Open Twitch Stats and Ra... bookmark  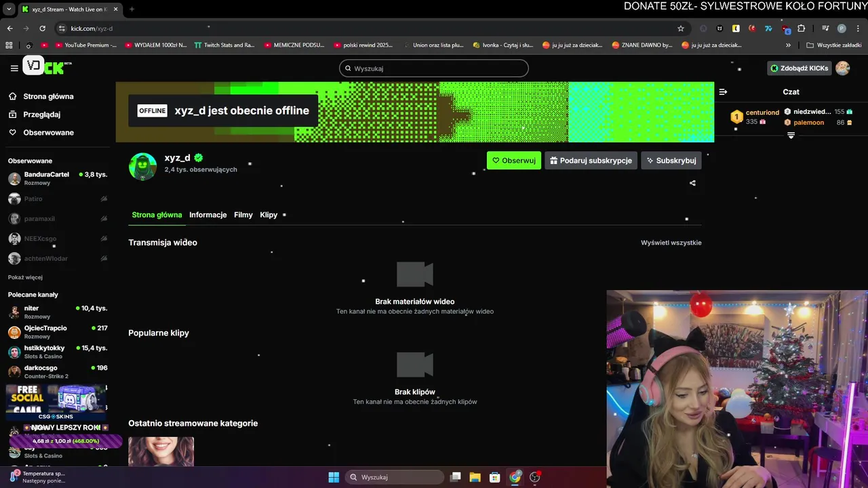[x=224, y=45]
